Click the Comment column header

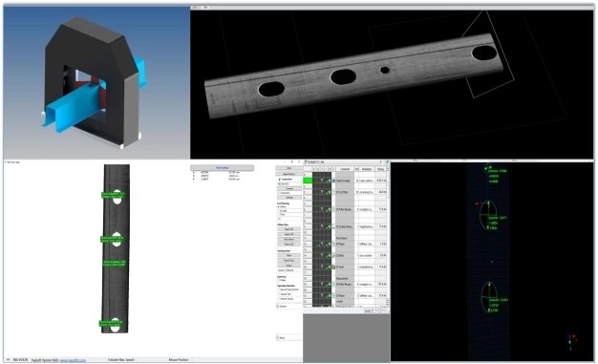pyautogui.click(x=345, y=169)
